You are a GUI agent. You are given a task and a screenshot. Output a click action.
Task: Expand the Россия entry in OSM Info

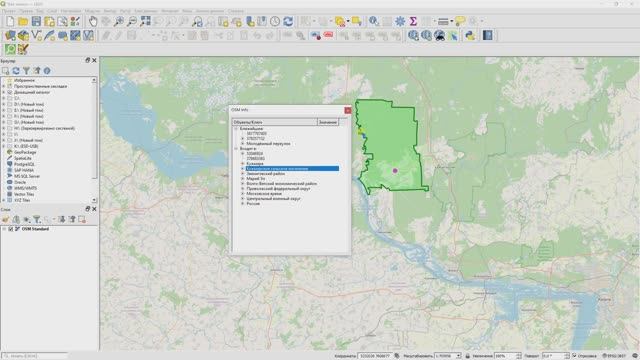[x=242, y=204]
